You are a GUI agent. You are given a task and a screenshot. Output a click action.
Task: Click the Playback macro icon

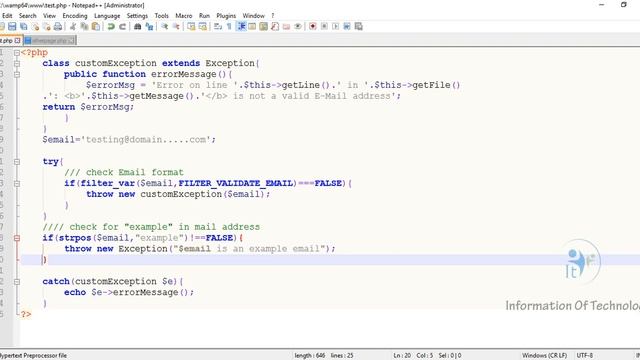[x=336, y=27]
